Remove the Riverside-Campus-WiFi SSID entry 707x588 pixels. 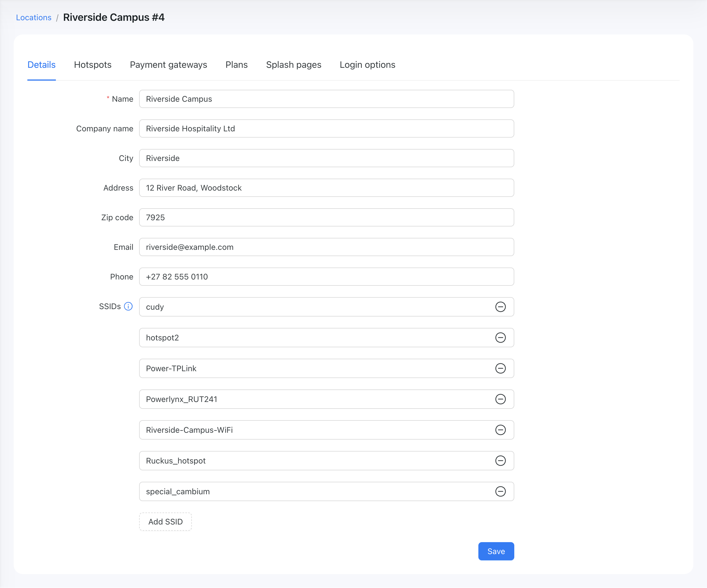500,430
